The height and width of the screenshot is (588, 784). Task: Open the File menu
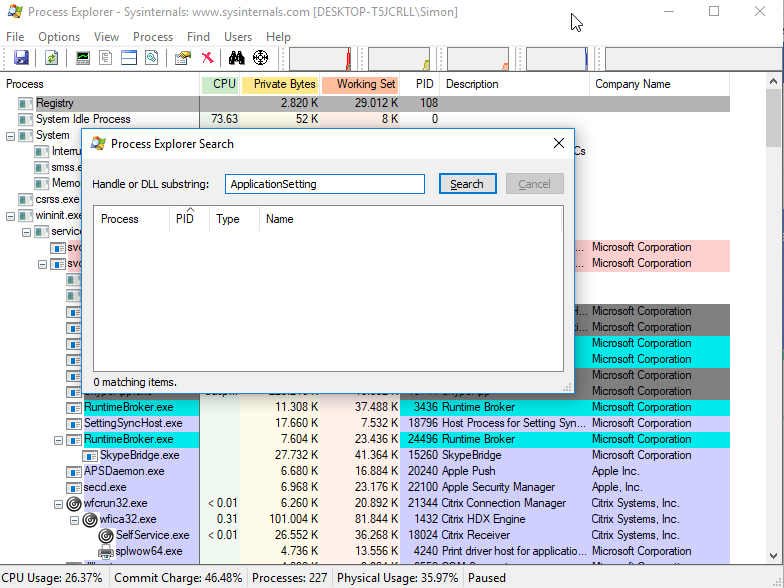click(x=15, y=37)
